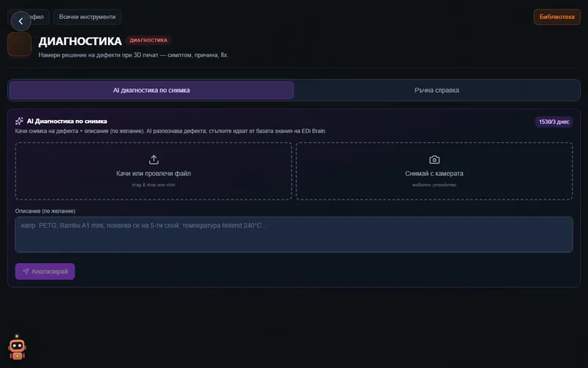
Task: Click the red ДИАГНОСТИКА tag badge
Action: click(148, 40)
